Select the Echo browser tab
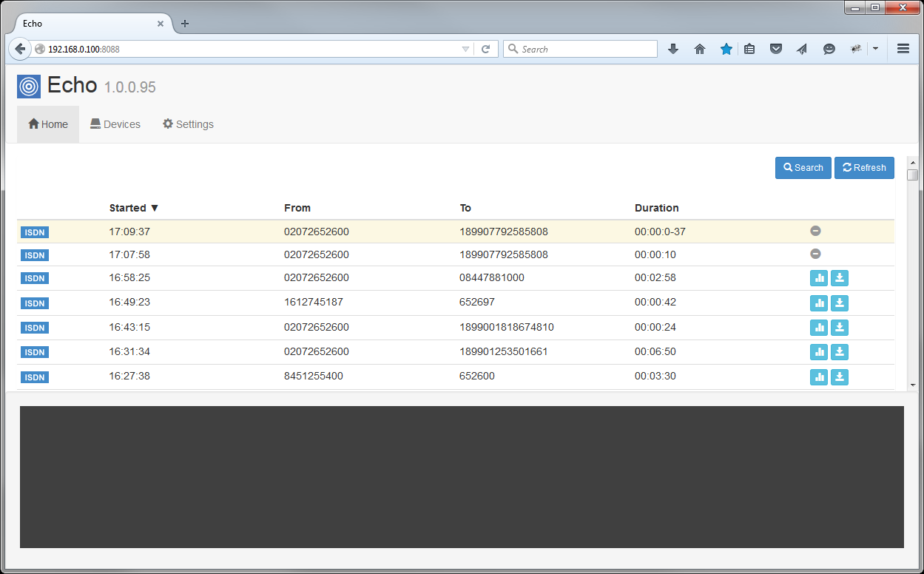 tap(92, 24)
